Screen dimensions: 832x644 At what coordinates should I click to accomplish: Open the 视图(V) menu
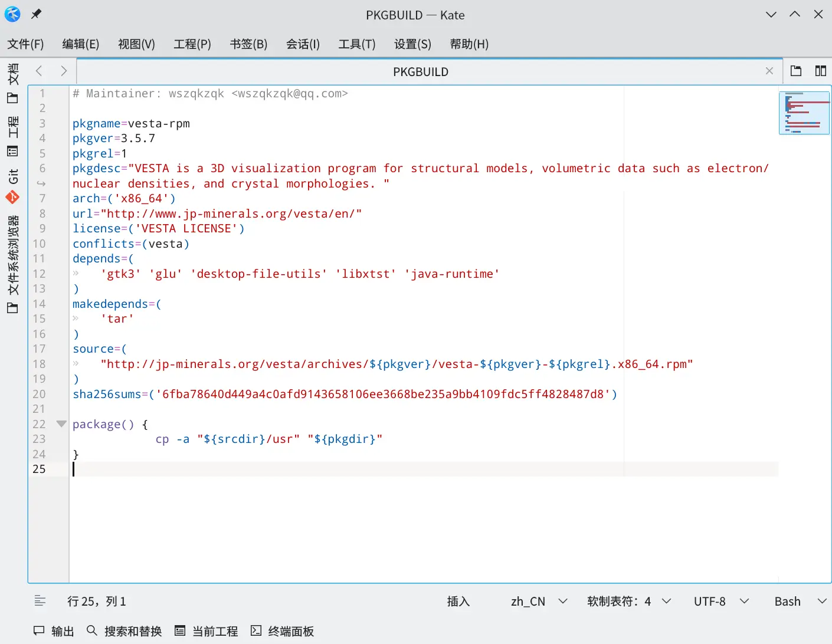136,44
